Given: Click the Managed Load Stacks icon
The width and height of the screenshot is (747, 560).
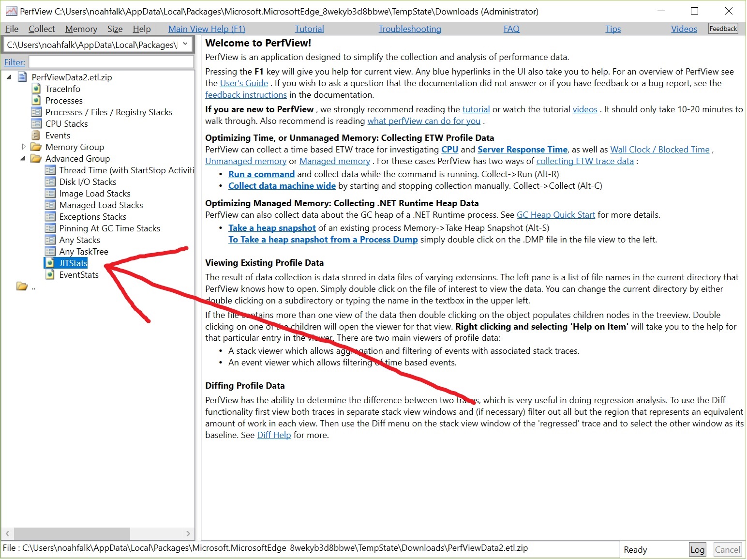Looking at the screenshot, I should [x=50, y=205].
